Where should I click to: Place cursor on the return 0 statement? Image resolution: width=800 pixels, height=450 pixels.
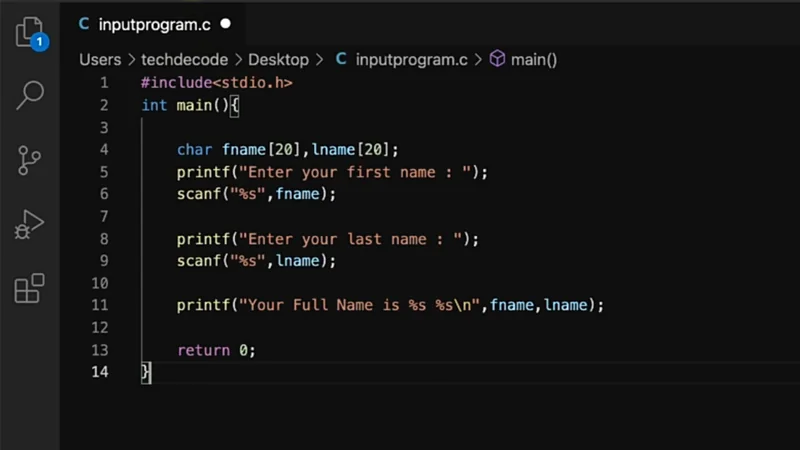click(x=216, y=350)
